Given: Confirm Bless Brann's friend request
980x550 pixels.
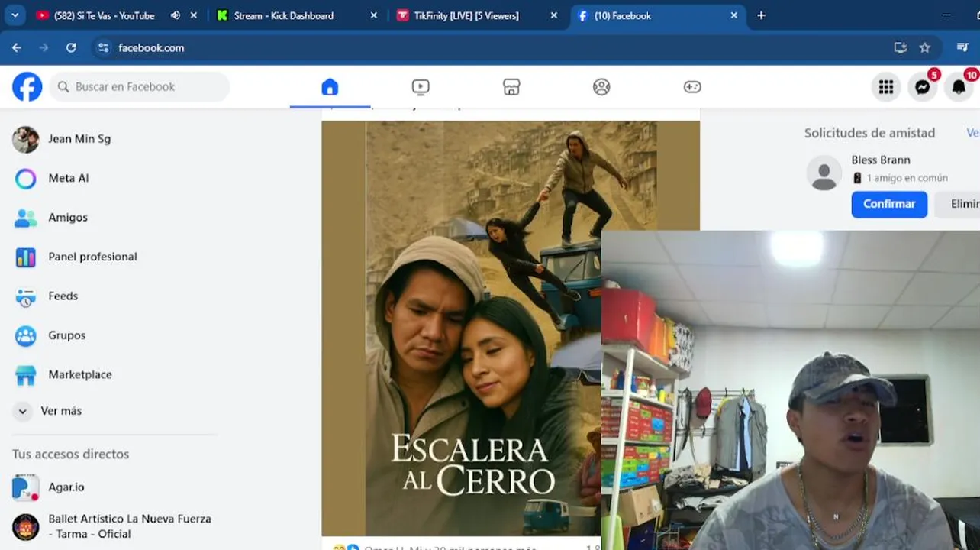Looking at the screenshot, I should [889, 204].
